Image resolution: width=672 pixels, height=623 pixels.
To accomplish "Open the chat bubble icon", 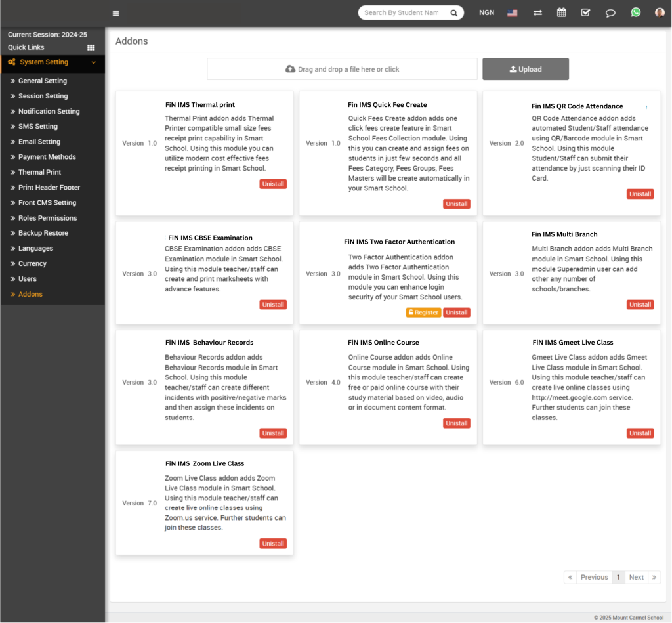I will click(610, 13).
